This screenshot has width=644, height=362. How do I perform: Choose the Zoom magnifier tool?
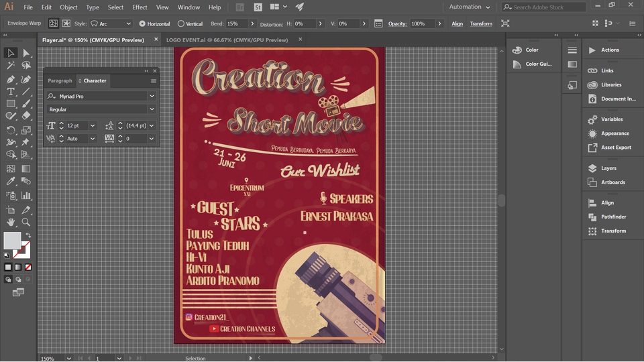point(26,221)
